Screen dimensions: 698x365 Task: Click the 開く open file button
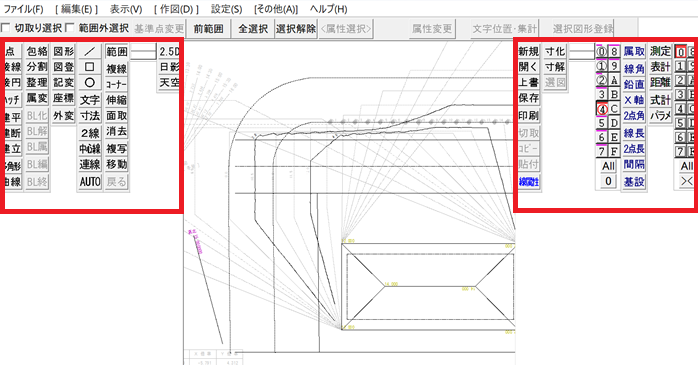(528, 67)
